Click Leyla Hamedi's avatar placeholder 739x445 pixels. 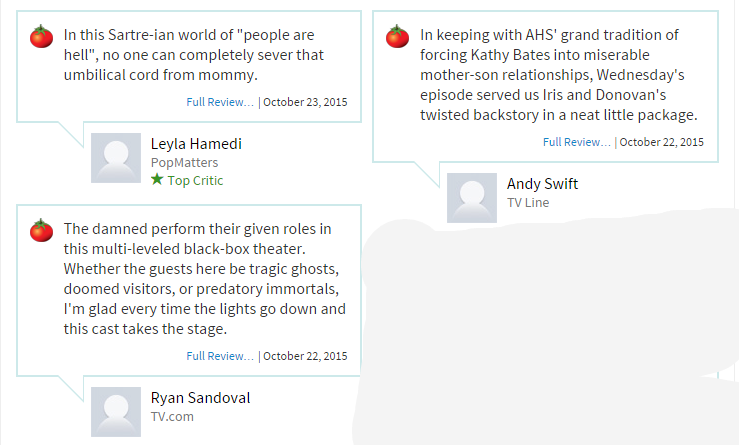coord(116,158)
